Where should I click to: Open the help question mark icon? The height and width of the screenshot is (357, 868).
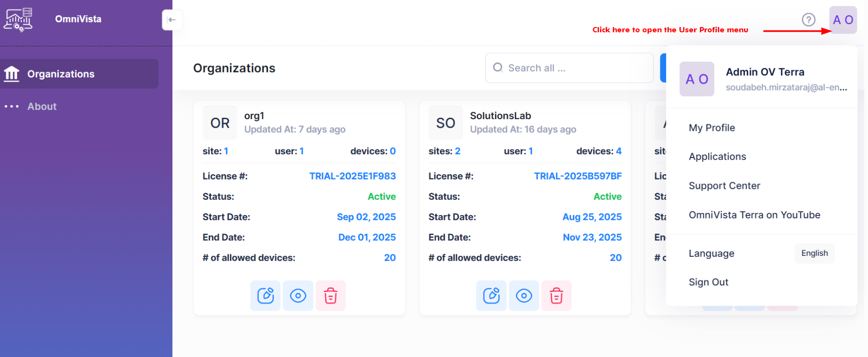pyautogui.click(x=808, y=20)
